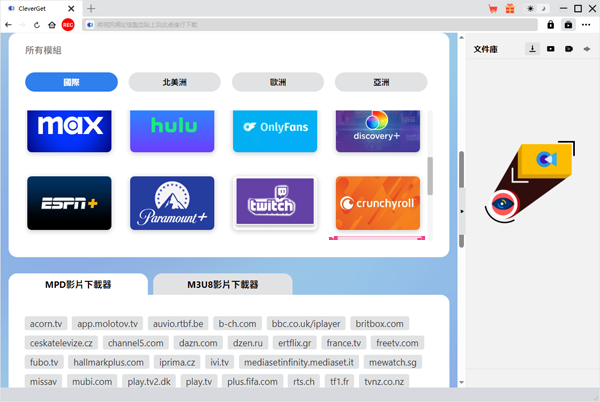600x402 pixels.
Task: Open the ivi.tv site link
Action: pos(220,362)
